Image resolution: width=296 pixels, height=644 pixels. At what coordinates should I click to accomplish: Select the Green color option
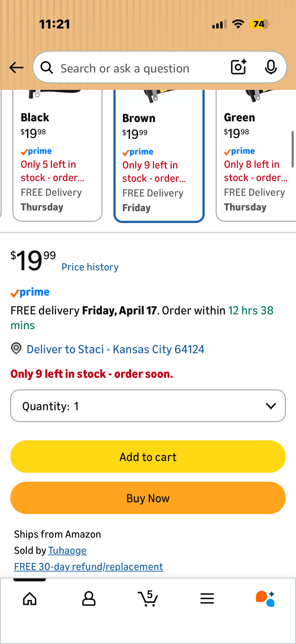point(256,155)
